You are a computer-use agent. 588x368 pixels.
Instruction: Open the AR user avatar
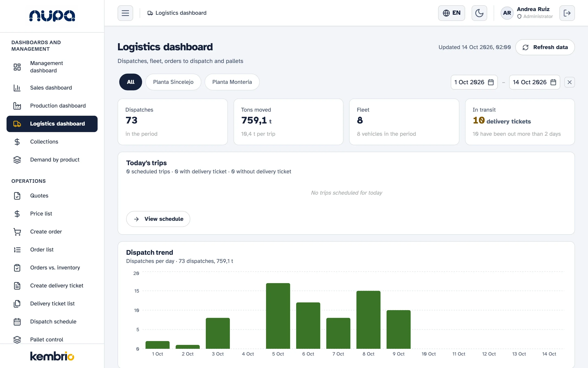click(x=507, y=13)
